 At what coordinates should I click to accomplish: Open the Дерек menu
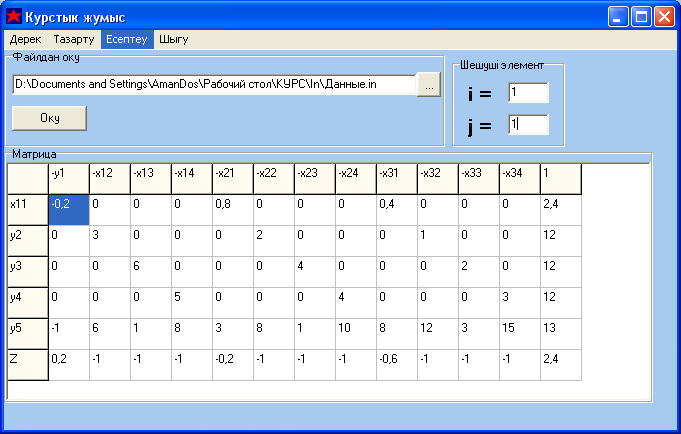pyautogui.click(x=25, y=40)
